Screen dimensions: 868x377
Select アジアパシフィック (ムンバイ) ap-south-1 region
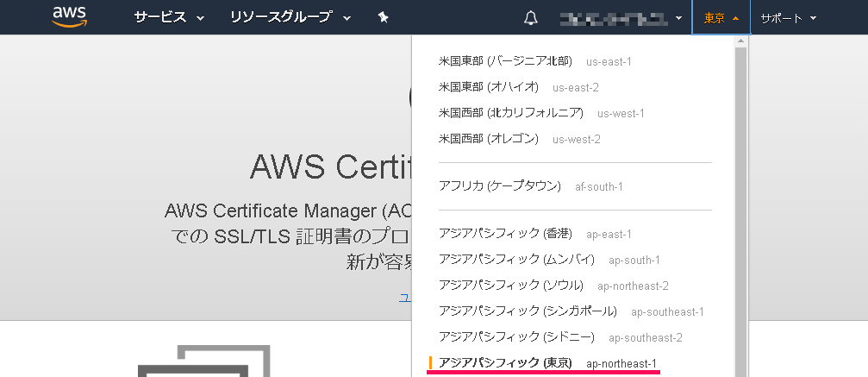(549, 260)
